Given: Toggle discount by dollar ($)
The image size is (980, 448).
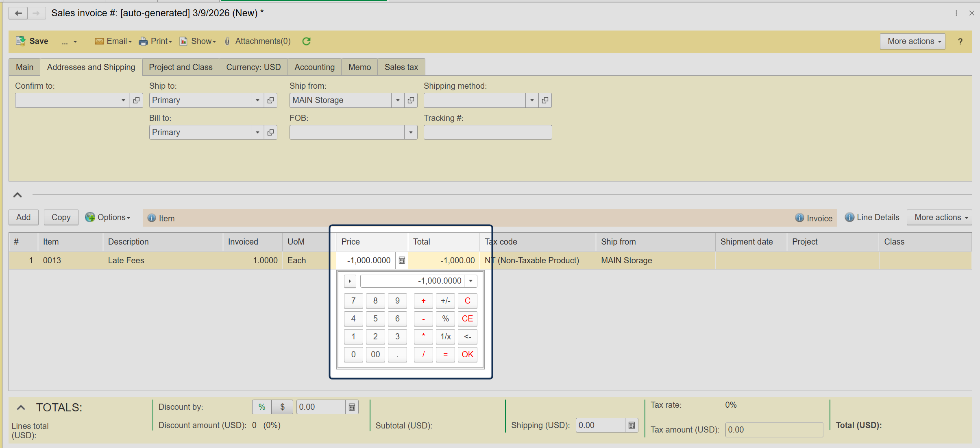Looking at the screenshot, I should [x=282, y=407].
